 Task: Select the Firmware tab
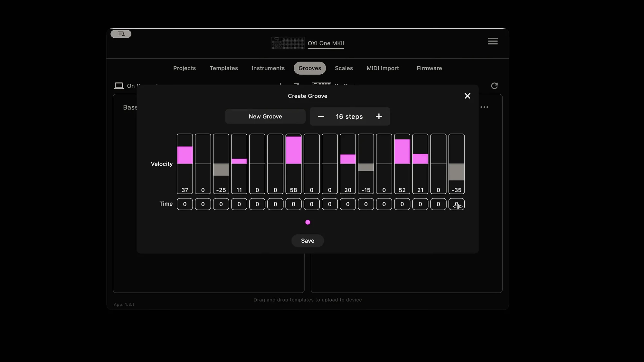(429, 68)
